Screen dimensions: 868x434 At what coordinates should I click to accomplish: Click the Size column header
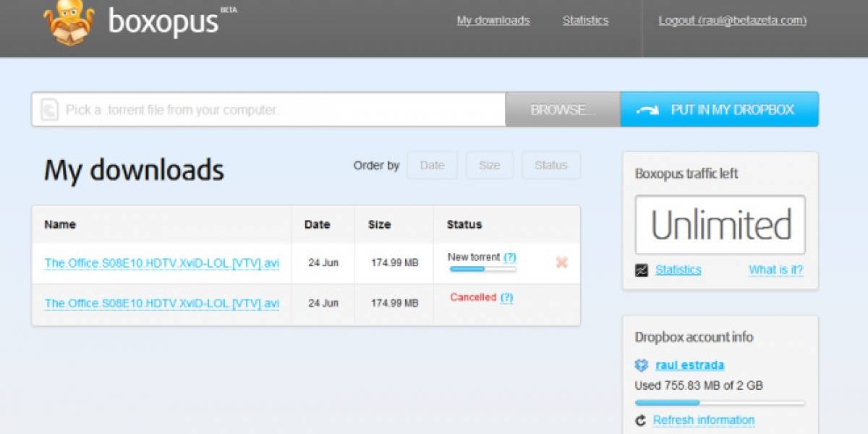379,224
